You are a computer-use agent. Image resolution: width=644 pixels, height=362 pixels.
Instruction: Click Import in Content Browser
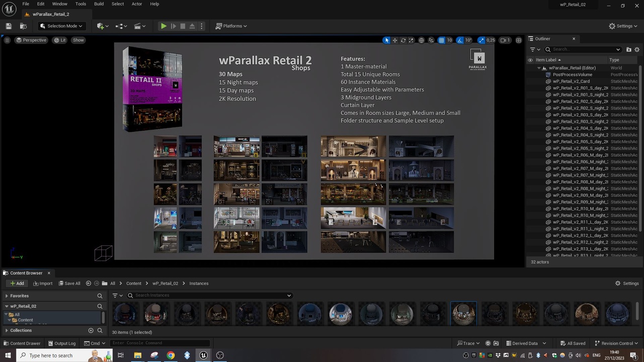point(43,284)
